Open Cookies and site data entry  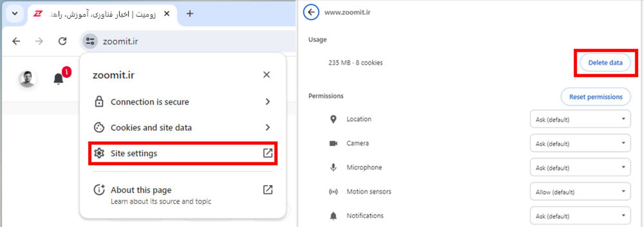[183, 128]
